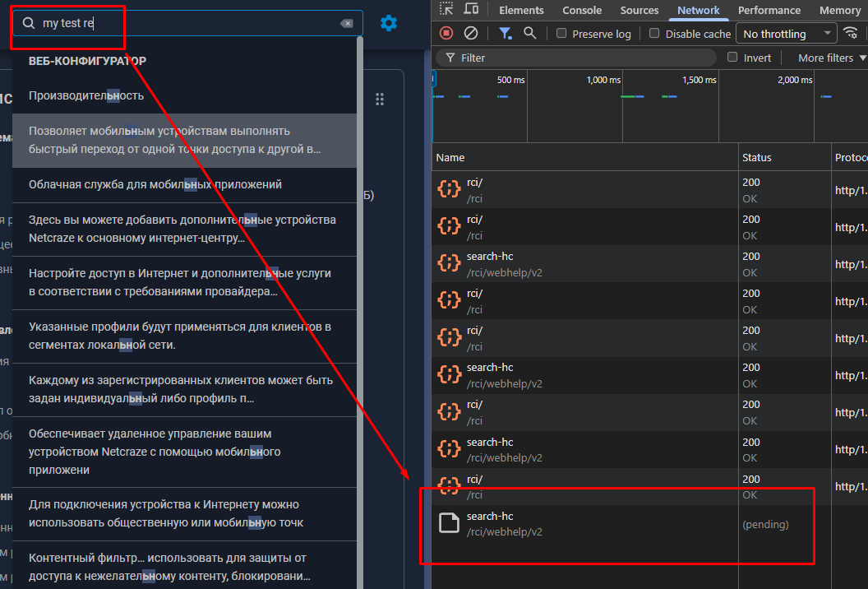868x589 pixels.
Task: Open the No throttling dropdown
Action: (787, 34)
